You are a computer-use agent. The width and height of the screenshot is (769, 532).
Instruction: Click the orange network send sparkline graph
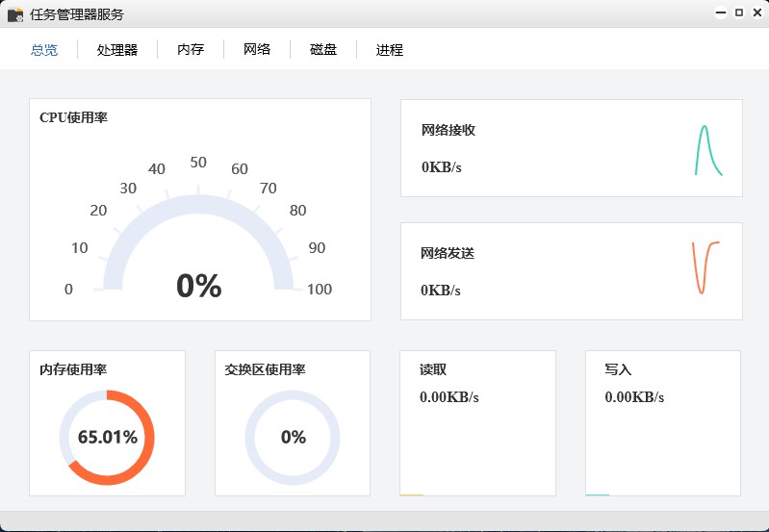click(705, 267)
